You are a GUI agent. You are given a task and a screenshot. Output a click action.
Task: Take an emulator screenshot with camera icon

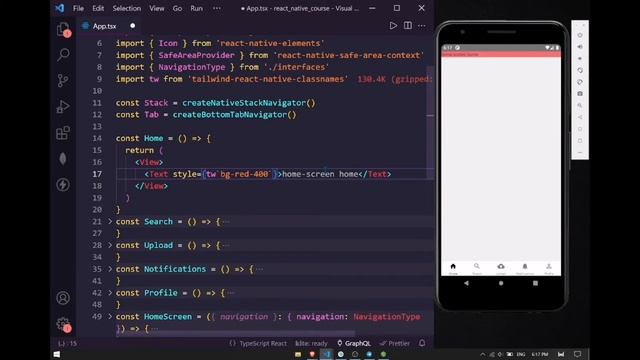pyautogui.click(x=580, y=93)
